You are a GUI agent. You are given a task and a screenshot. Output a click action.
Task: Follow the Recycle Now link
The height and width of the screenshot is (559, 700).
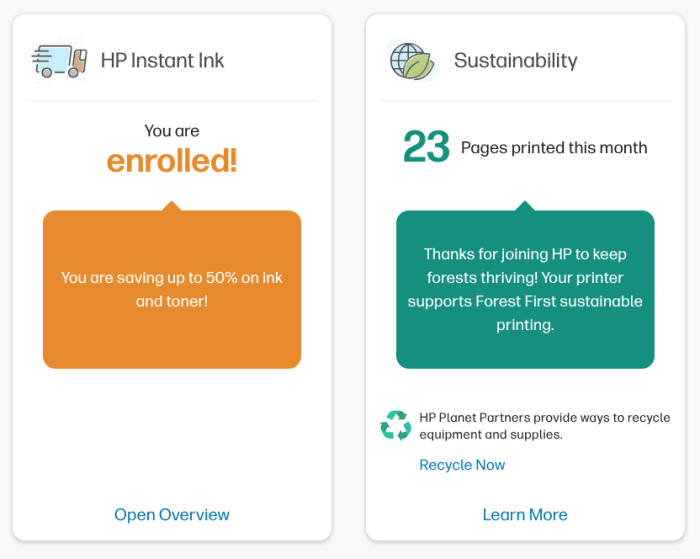click(462, 465)
